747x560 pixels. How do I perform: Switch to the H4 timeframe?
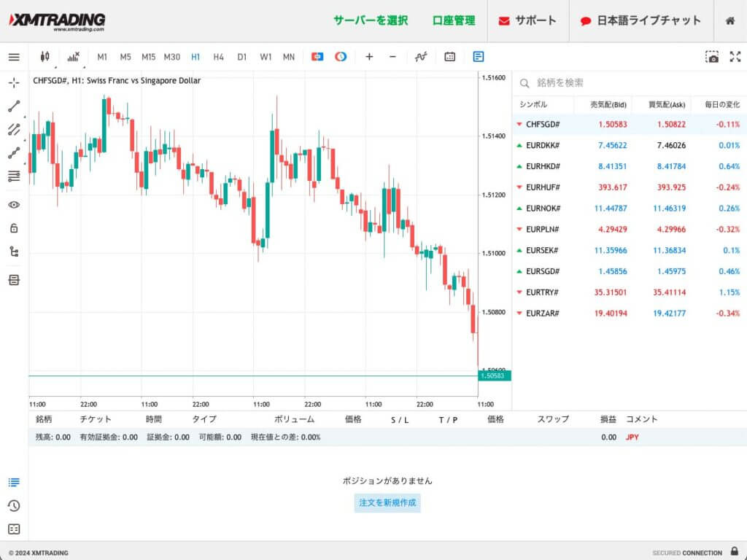click(218, 57)
